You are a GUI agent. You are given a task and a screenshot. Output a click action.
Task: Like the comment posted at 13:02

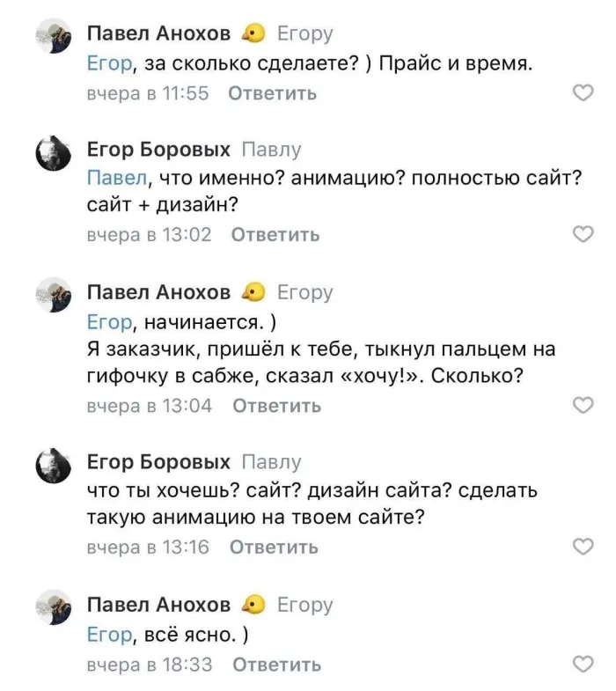[x=583, y=234]
